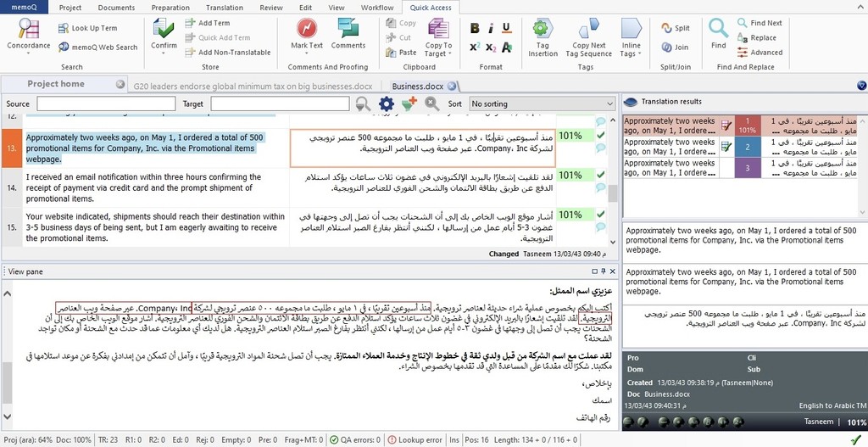Close the Business.docx tab
Image resolution: width=868 pixels, height=447 pixels.
coord(452,86)
